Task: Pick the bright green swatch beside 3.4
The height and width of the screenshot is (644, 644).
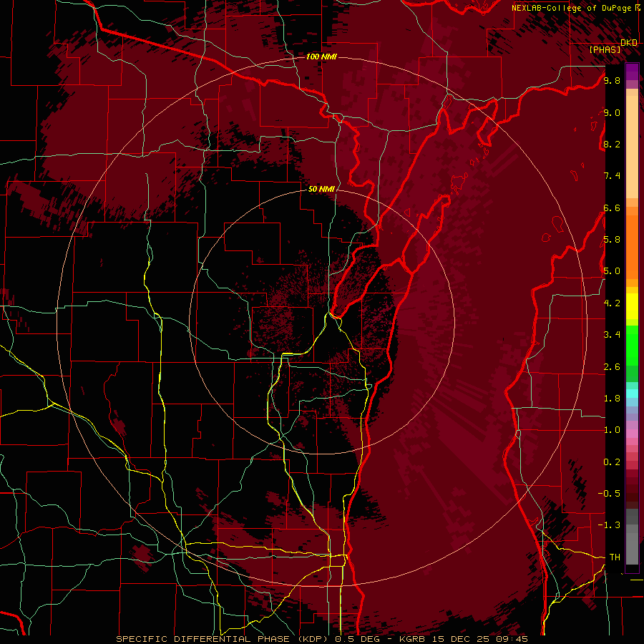Action: (632, 345)
